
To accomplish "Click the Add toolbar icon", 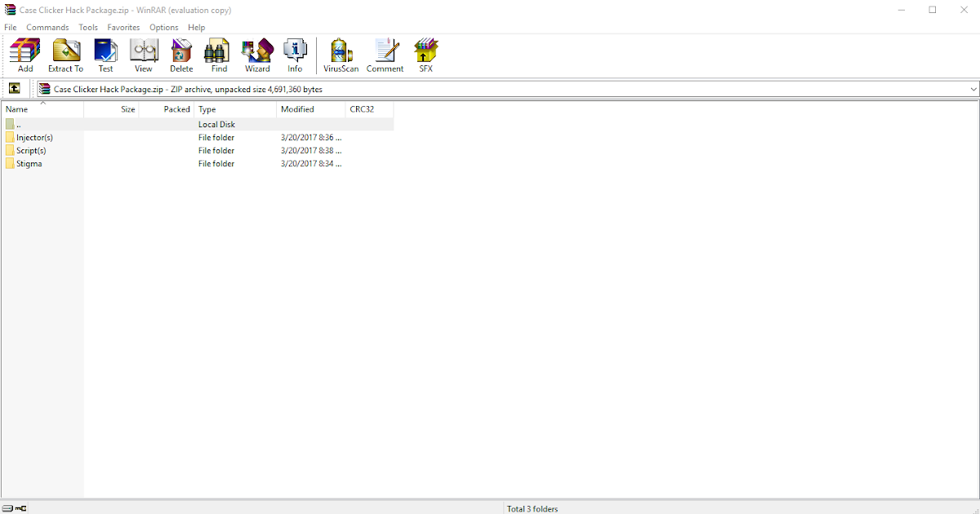I will (24, 55).
